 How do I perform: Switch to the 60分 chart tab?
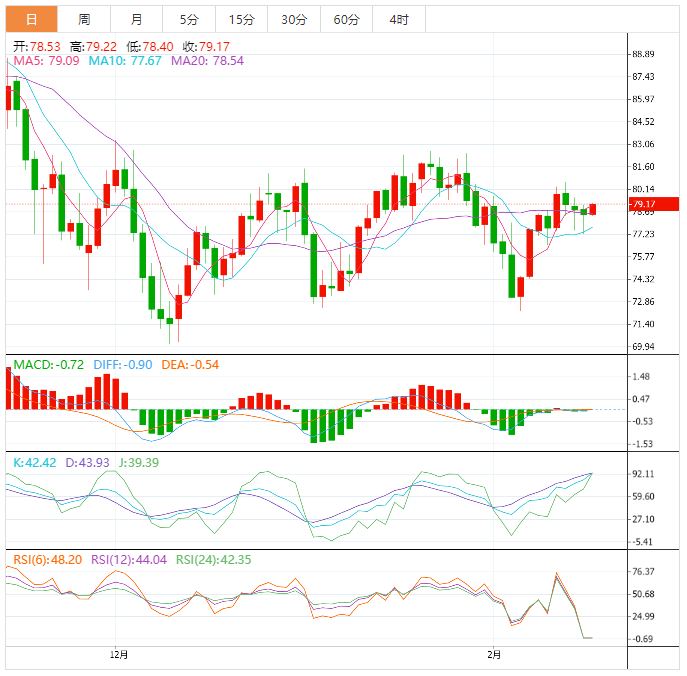click(346, 19)
